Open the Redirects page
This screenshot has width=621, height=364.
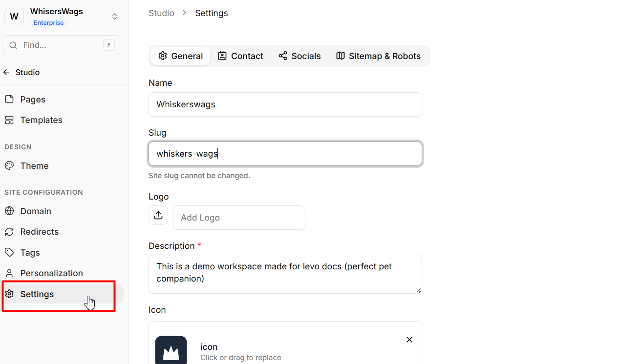(x=39, y=232)
